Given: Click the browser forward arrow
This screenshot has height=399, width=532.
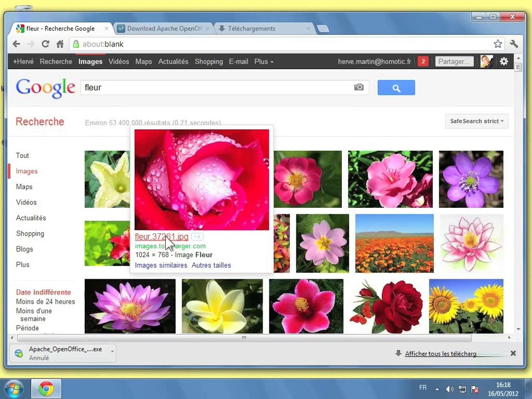Looking at the screenshot, I should click(x=31, y=44).
